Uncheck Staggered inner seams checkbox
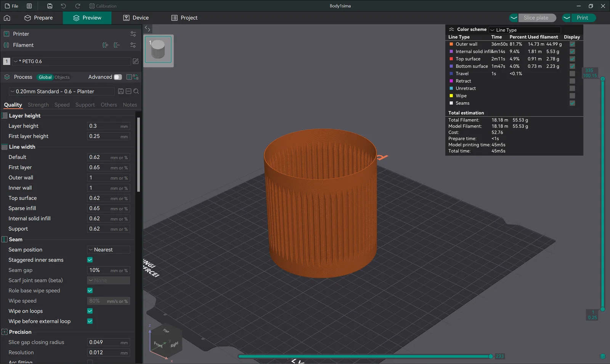The width and height of the screenshot is (610, 364). click(90, 260)
